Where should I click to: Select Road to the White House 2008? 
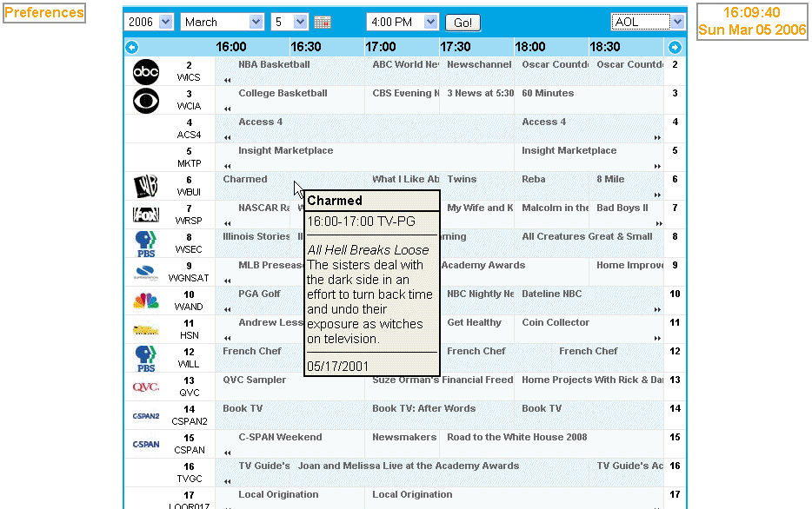pyautogui.click(x=516, y=437)
